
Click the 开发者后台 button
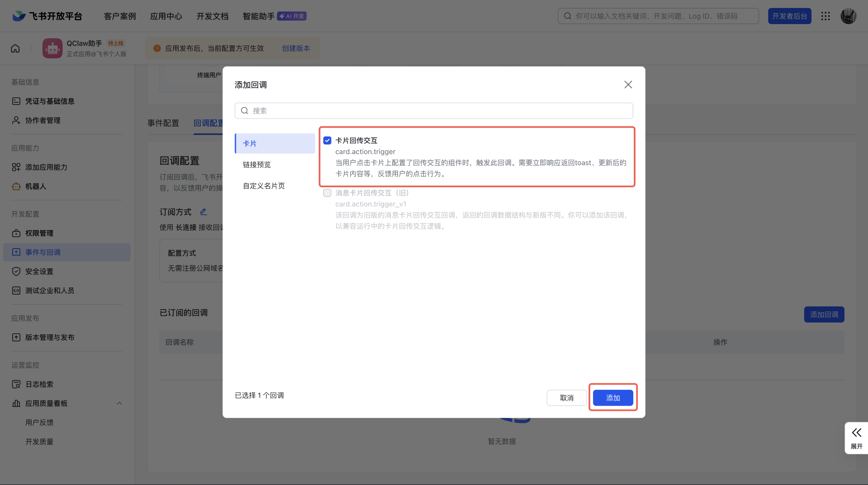pyautogui.click(x=790, y=16)
